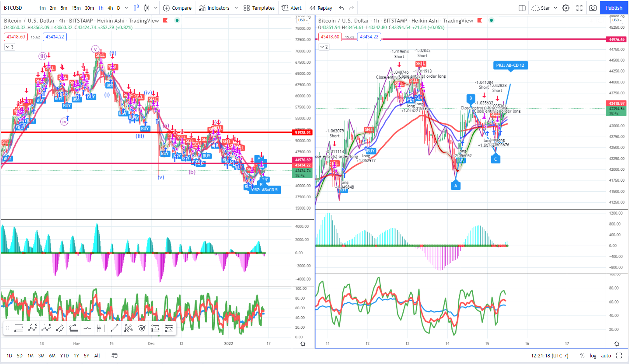Image resolution: width=629 pixels, height=364 pixels.
Task: Open left chart price scale settings gear
Action: pos(303,344)
